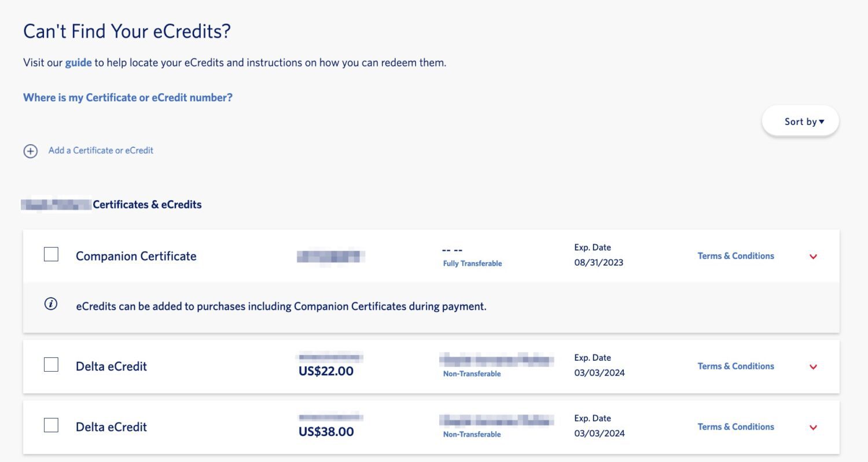Open the Sort by dropdown

tap(800, 122)
